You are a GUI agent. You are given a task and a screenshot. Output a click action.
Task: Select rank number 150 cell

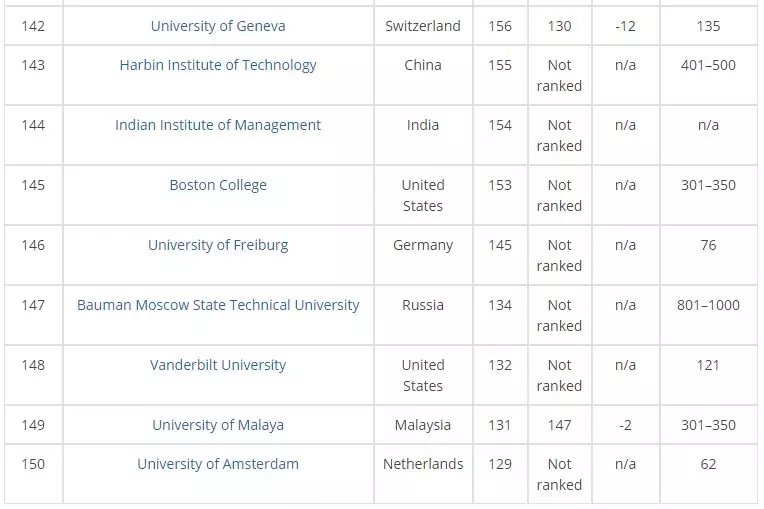point(33,464)
